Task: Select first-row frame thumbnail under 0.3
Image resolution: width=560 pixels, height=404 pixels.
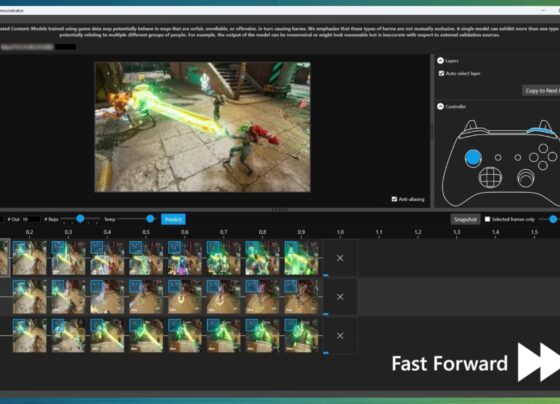Action: pos(68,258)
